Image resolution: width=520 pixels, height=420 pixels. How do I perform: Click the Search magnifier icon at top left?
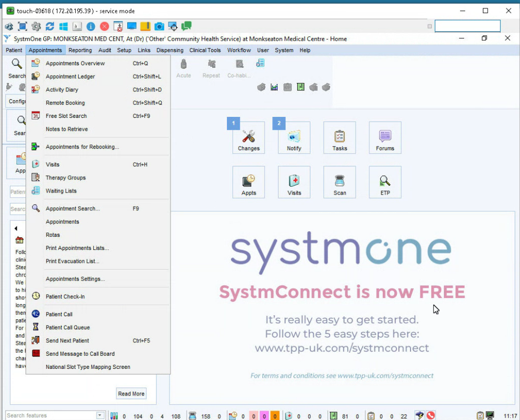pos(17,64)
